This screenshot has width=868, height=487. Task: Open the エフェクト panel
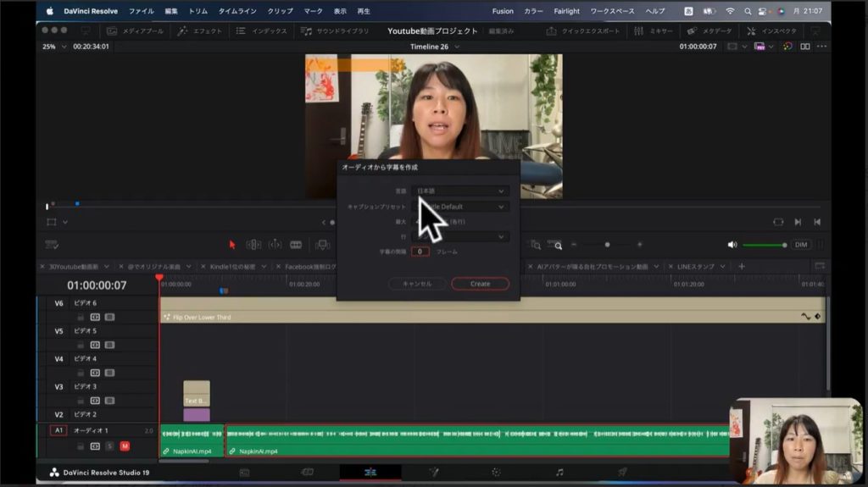tap(200, 31)
